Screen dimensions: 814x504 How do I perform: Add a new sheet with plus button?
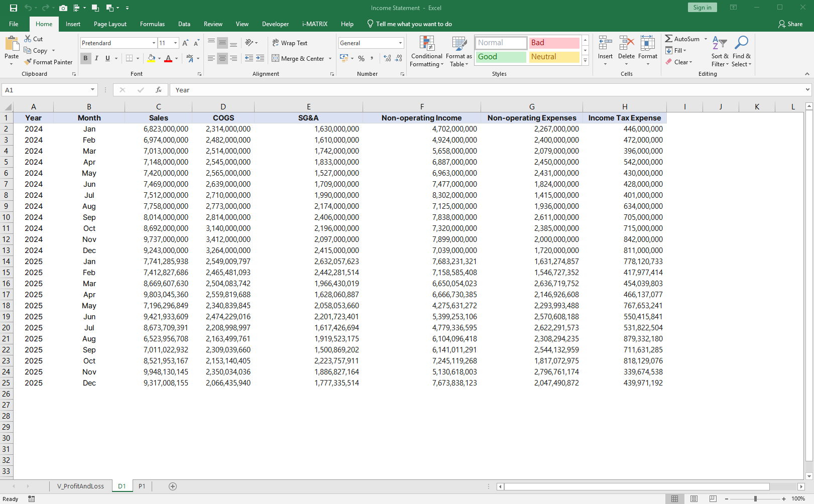[x=173, y=486]
